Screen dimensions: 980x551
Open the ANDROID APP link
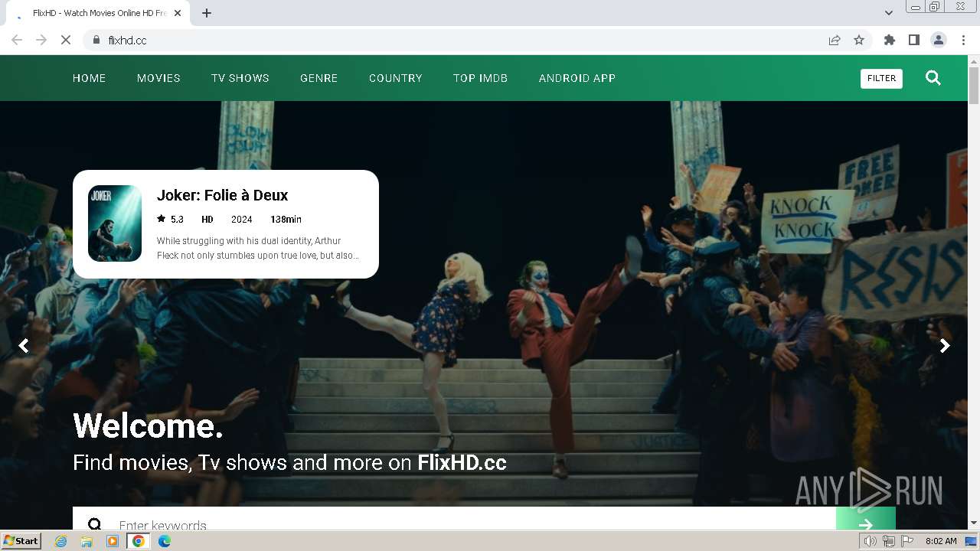pos(577,78)
